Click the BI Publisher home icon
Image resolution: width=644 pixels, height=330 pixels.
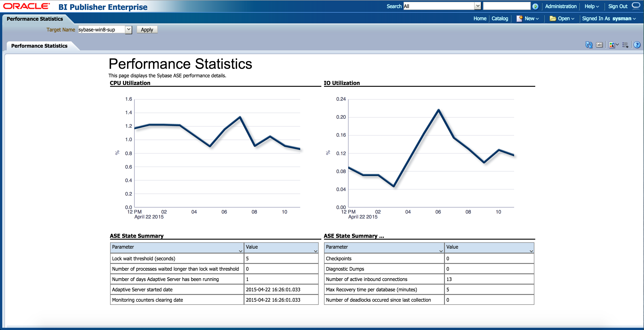480,18
